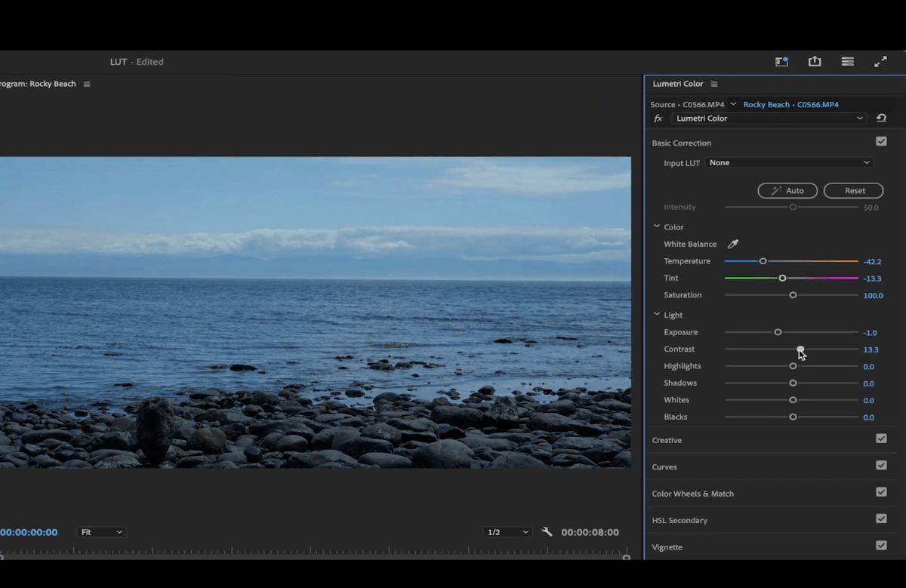Screen dimensions: 906x588
Task: Click the Reset Effect arrow icon
Action: [x=881, y=118]
